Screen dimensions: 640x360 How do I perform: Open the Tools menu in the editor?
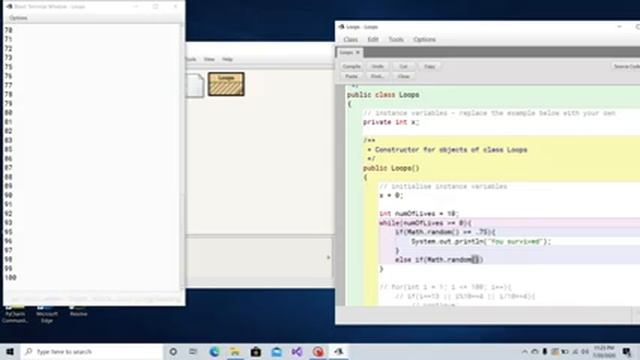click(x=396, y=40)
